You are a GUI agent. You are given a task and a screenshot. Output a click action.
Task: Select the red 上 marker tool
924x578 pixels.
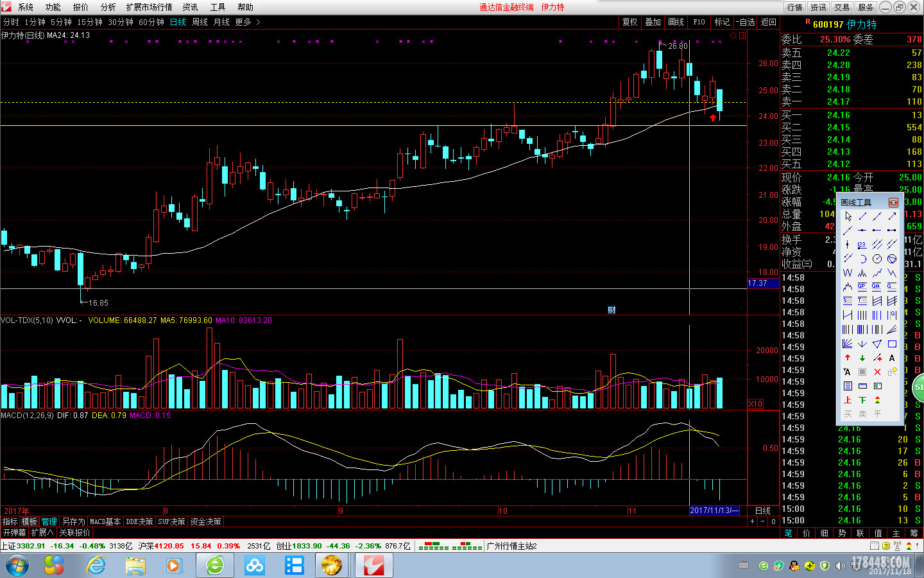click(847, 399)
